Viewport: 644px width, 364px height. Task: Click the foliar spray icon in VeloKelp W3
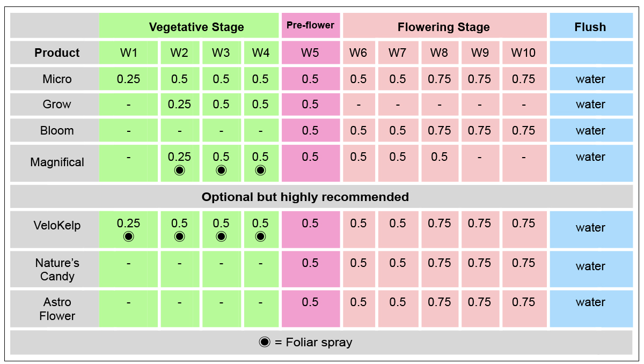221,236
